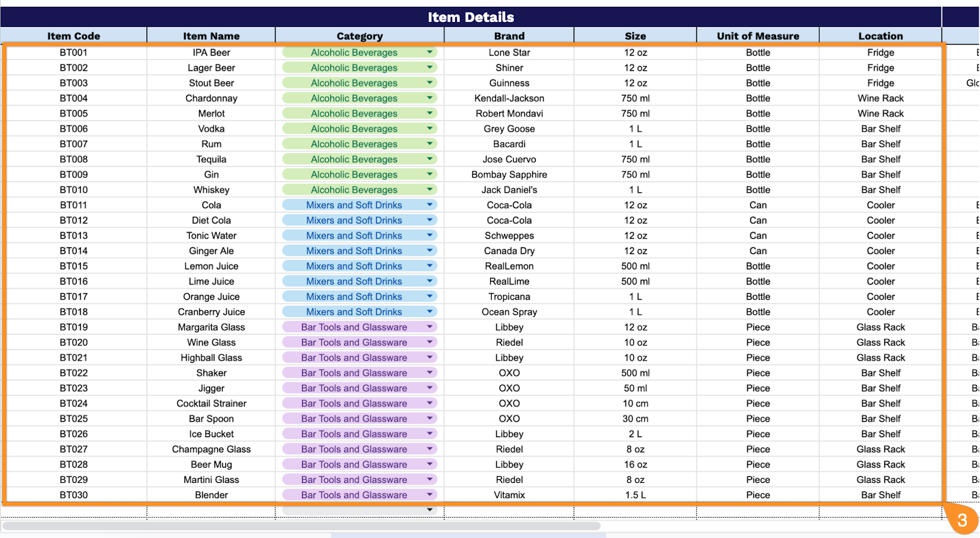This screenshot has width=980, height=538.
Task: Open the Category dropdown for Blender
Action: [431, 495]
